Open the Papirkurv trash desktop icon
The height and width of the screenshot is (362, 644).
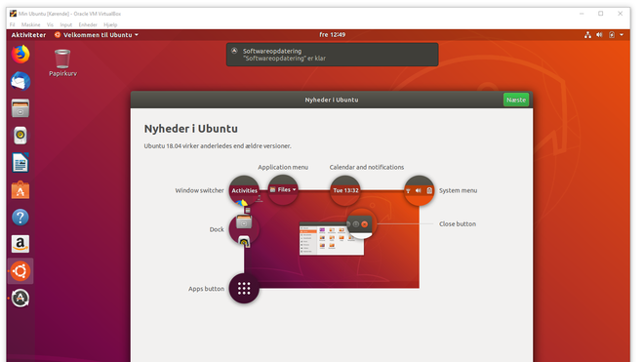coord(62,62)
